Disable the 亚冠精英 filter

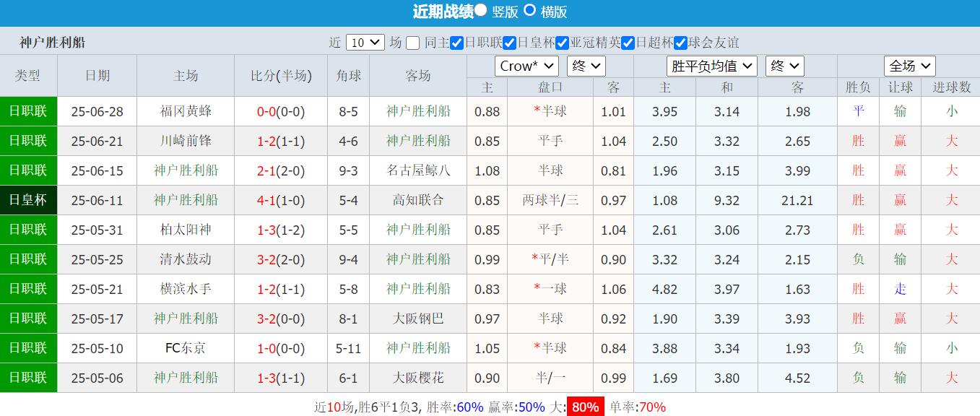point(563,43)
